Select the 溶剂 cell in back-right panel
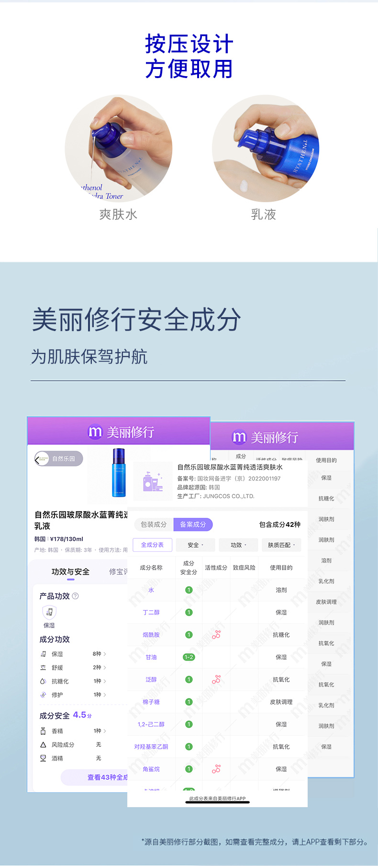This screenshot has width=378, height=868. (326, 560)
